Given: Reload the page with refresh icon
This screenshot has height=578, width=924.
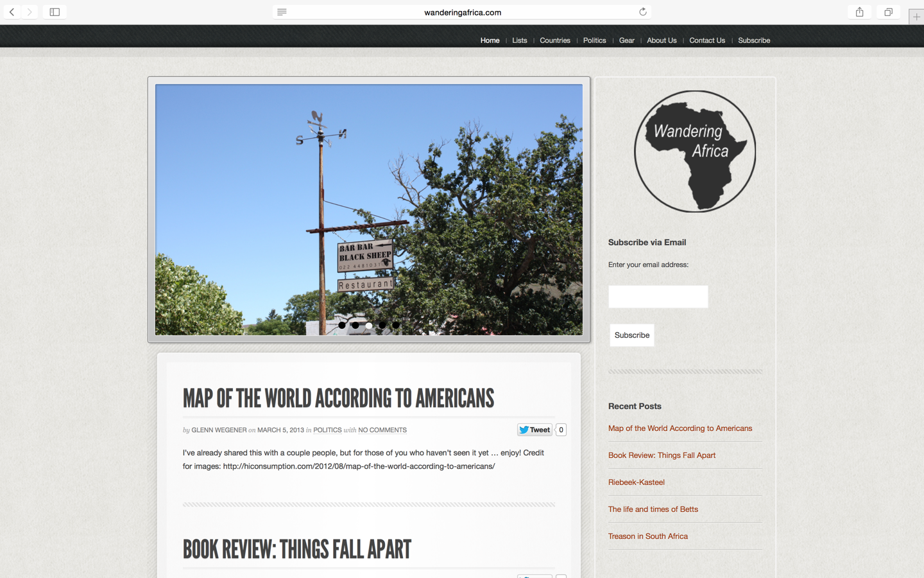Looking at the screenshot, I should point(642,12).
